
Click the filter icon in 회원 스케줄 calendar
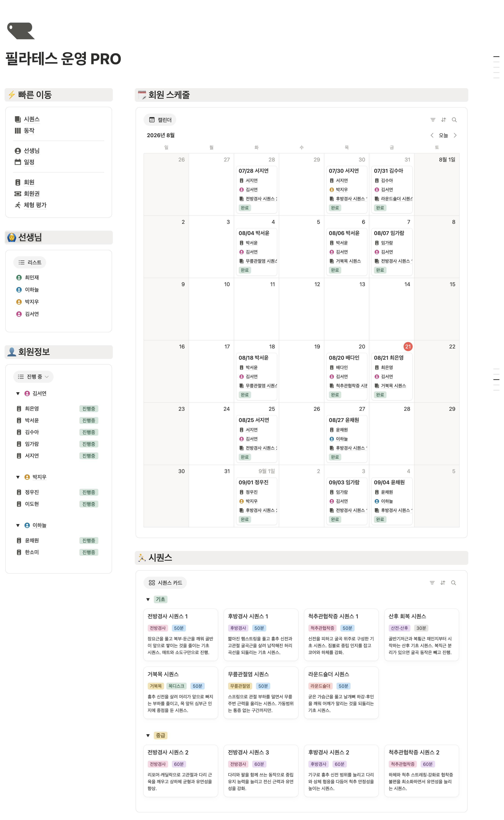tap(433, 120)
